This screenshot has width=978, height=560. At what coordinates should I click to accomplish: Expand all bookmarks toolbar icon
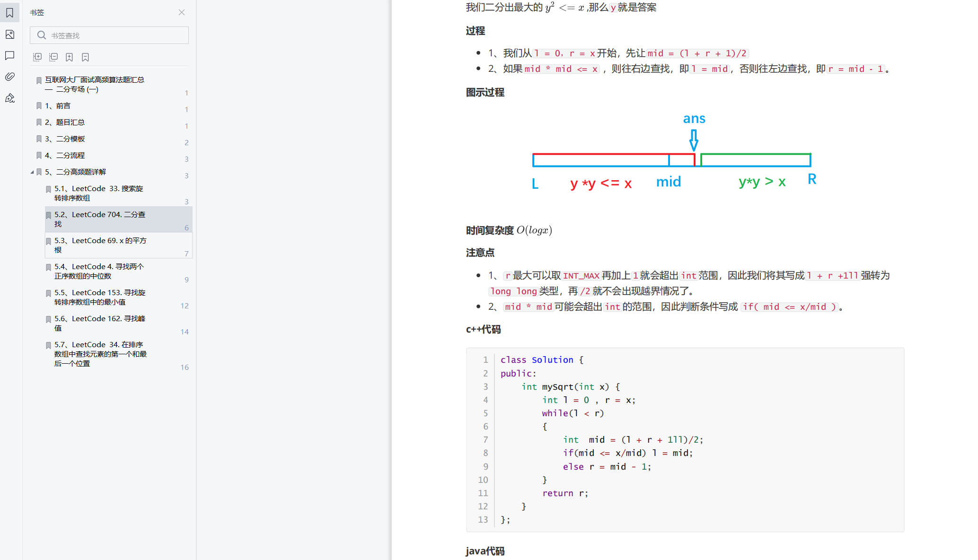click(x=37, y=57)
